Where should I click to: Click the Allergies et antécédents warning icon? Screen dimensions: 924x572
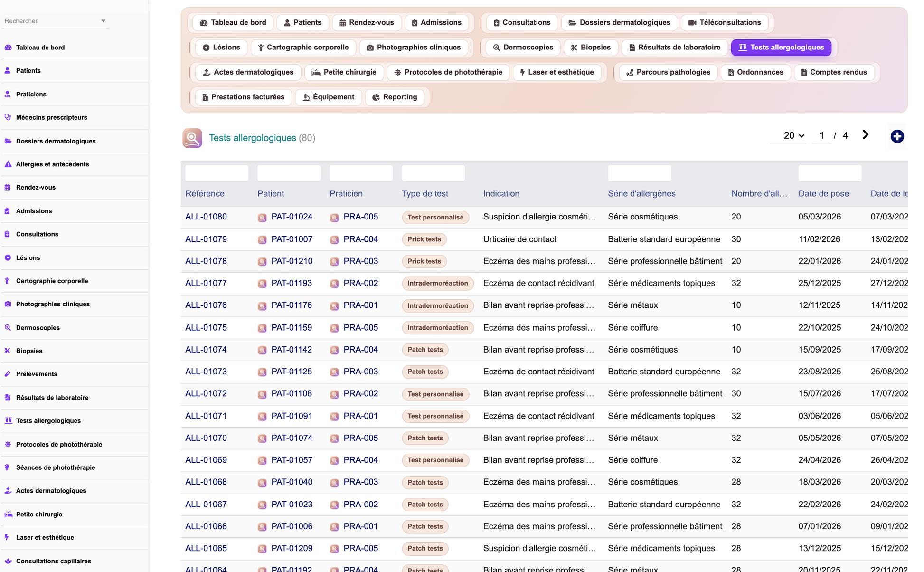click(x=8, y=164)
